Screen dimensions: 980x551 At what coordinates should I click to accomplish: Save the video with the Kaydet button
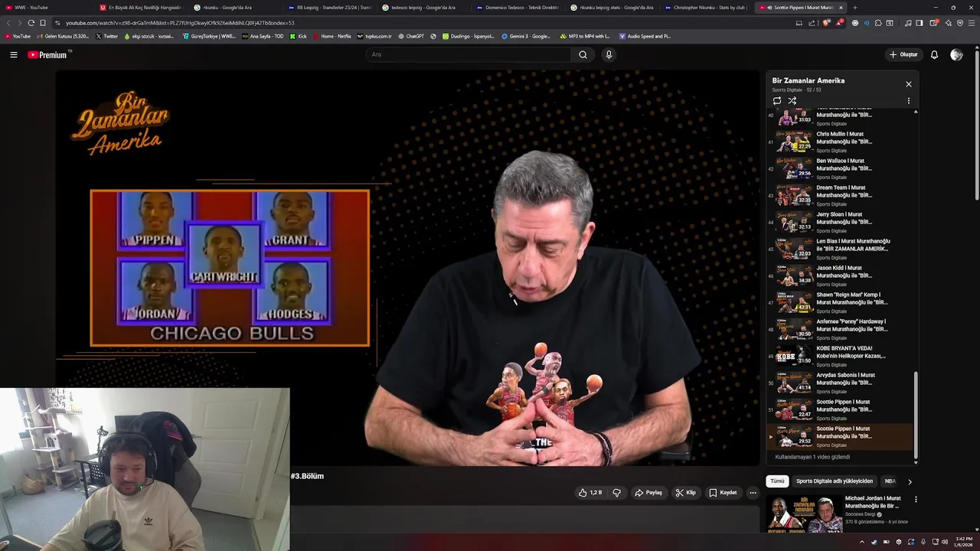723,493
